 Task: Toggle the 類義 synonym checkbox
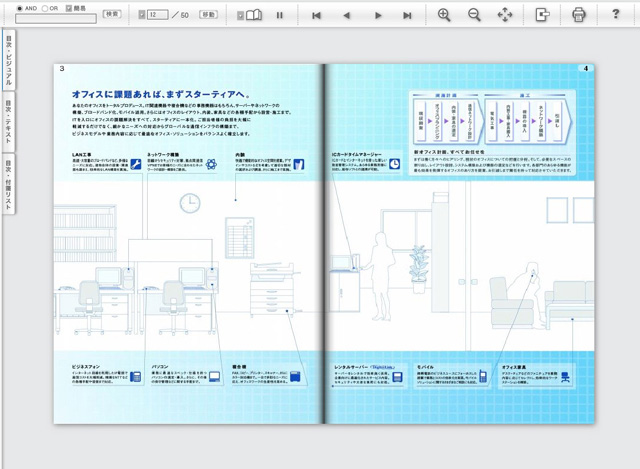pos(69,8)
